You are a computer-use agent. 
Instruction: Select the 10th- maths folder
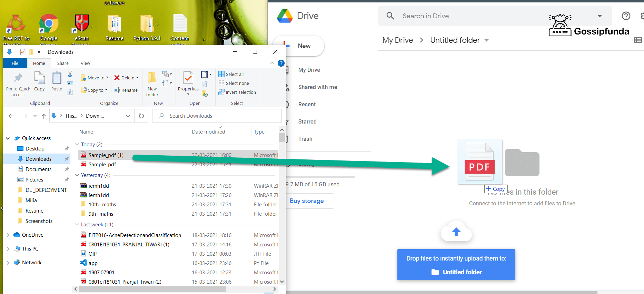click(102, 205)
